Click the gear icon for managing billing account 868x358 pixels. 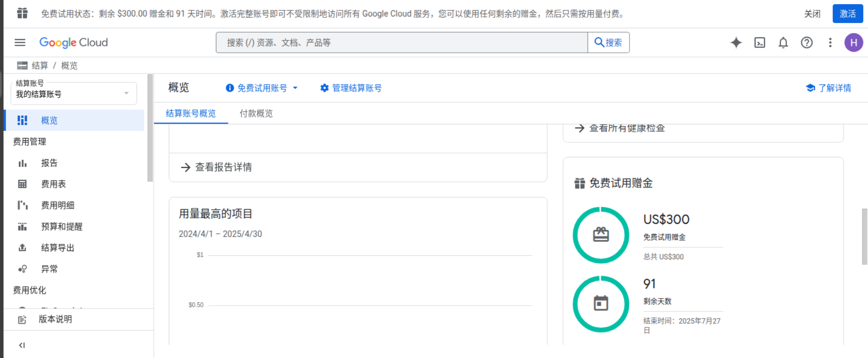(x=324, y=88)
